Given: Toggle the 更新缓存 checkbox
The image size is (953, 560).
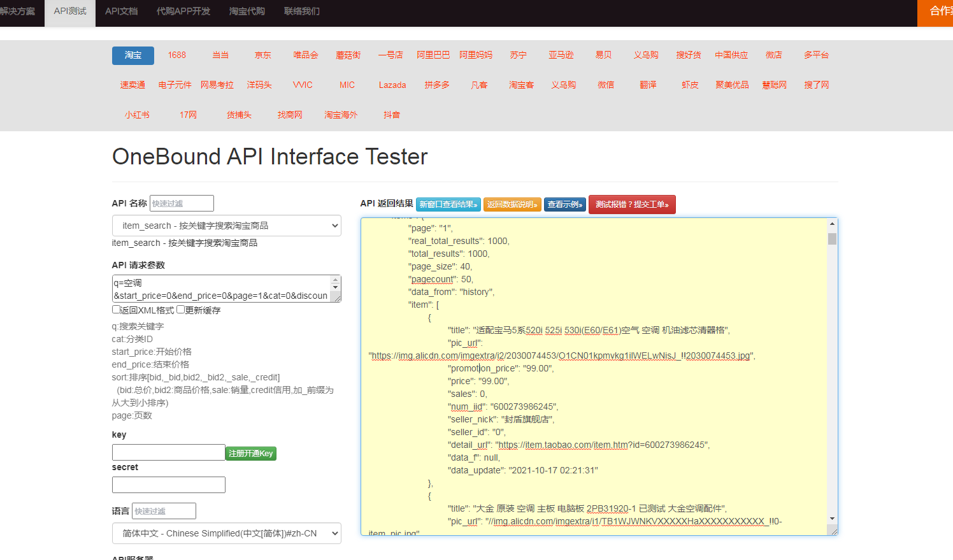Looking at the screenshot, I should pos(181,310).
